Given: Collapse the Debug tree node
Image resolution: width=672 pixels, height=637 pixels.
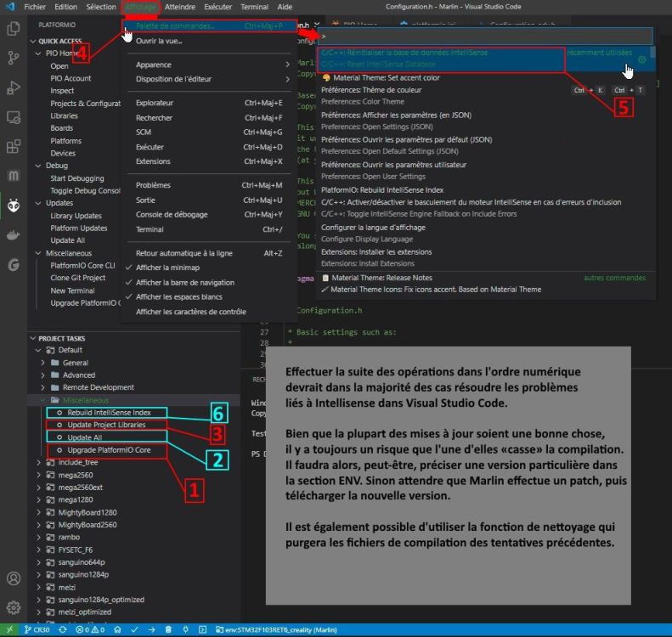Looking at the screenshot, I should click(38, 166).
